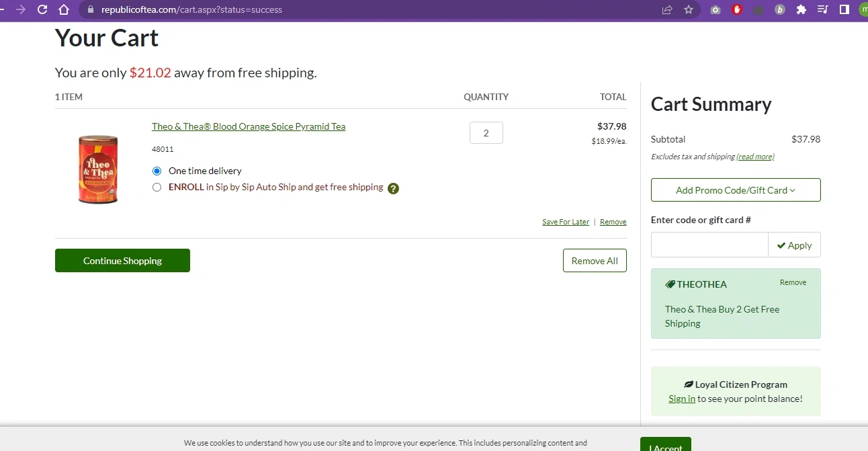The height and width of the screenshot is (451, 868).
Task: Remove the THEOTHEA promo code
Action: (x=793, y=282)
